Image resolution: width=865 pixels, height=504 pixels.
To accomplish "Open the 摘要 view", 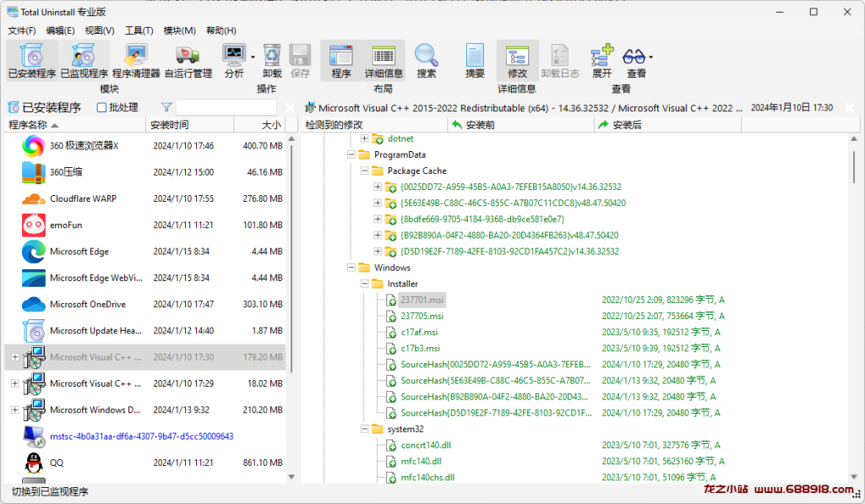I will pos(475,61).
